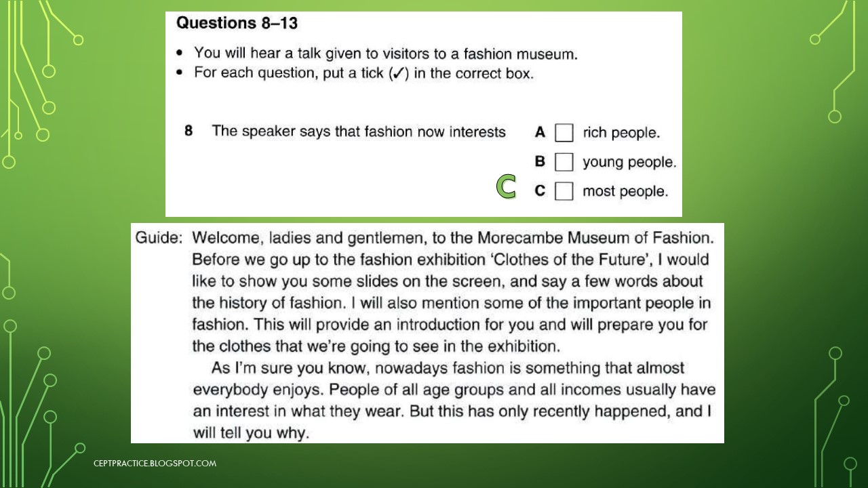The image size is (868, 488).
Task: Click the question text about fashion now interests
Action: pyautogui.click(x=359, y=131)
